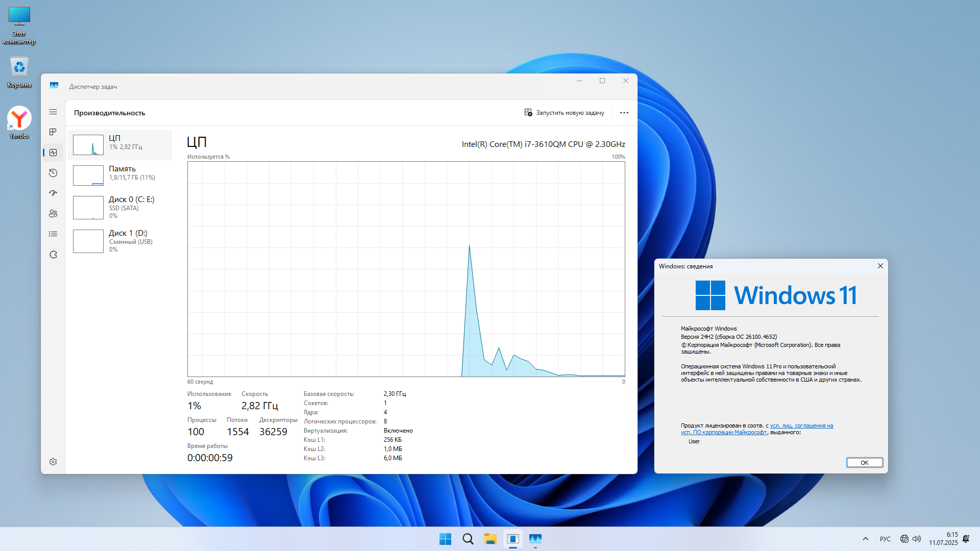This screenshot has width=980, height=551.
Task: Click РУС language indicator in tray
Action: (885, 539)
